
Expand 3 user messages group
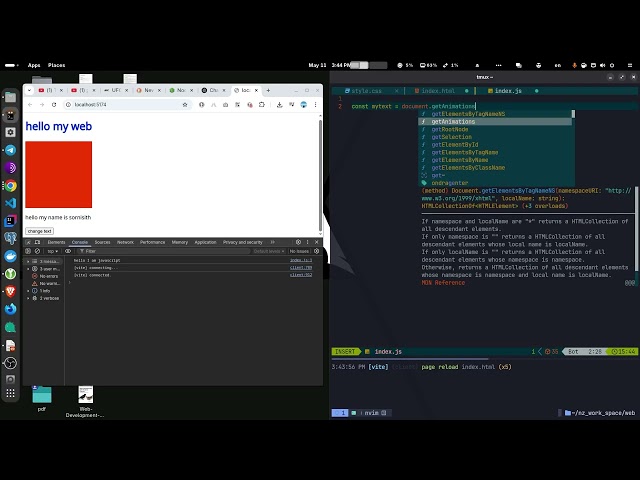click(28, 269)
